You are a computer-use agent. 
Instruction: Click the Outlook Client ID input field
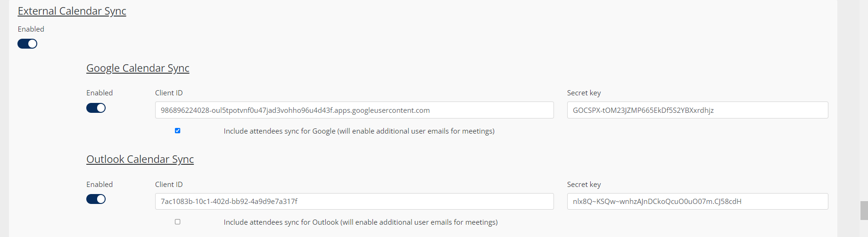[354, 202]
